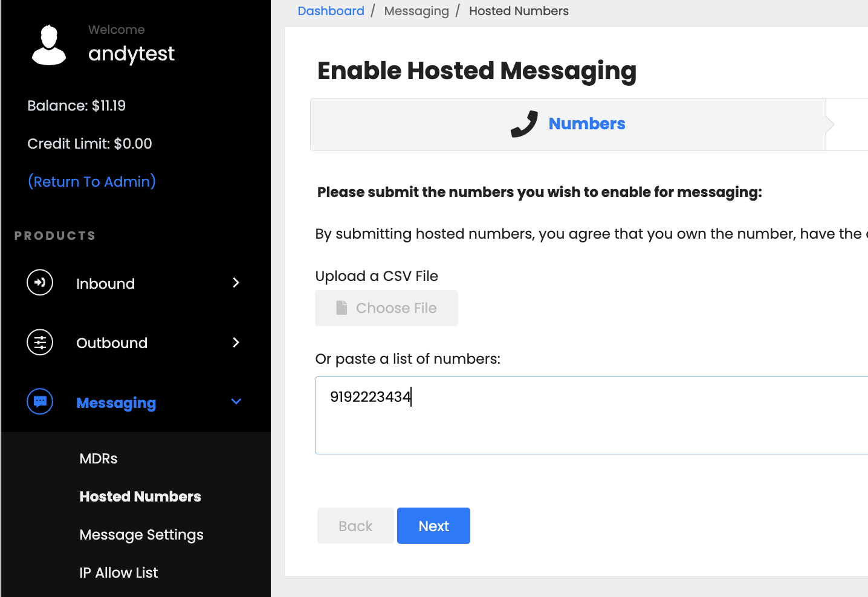The image size is (868, 597).
Task: Click the phone icon in Numbers step
Action: pyautogui.click(x=524, y=124)
